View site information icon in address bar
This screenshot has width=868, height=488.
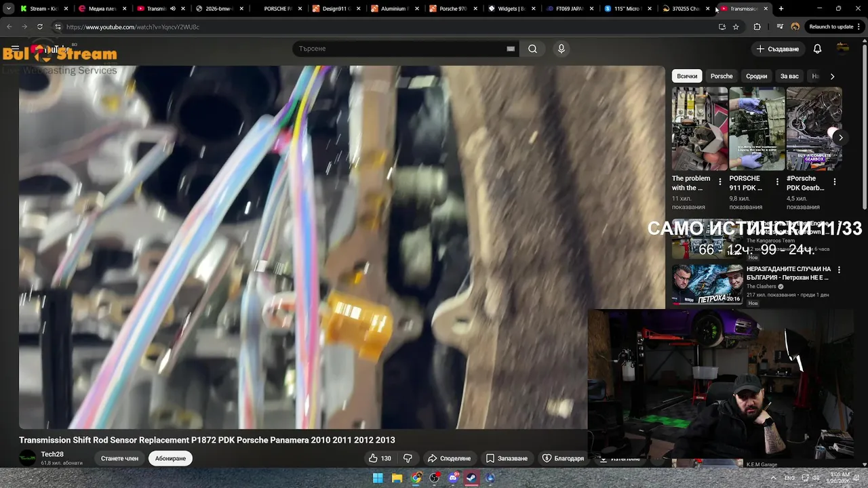click(58, 26)
